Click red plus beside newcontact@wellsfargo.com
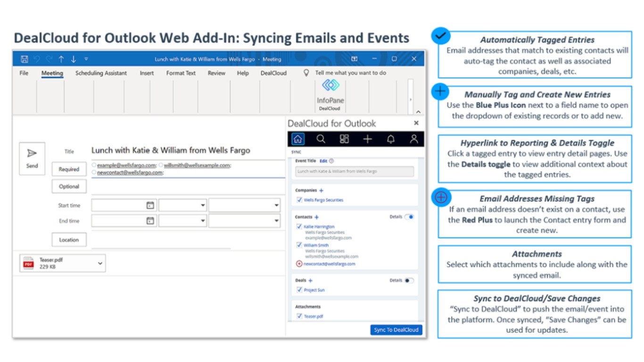Screen dimensions: 644x362 pyautogui.click(x=299, y=264)
